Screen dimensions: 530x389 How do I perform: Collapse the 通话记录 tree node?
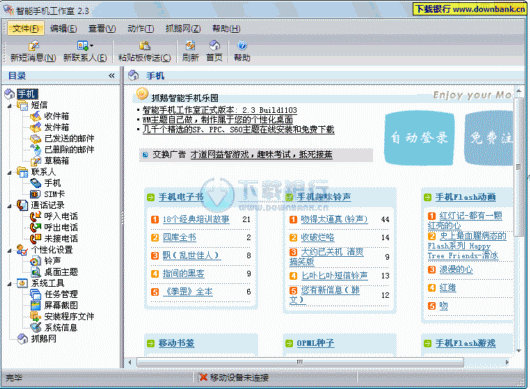pos(10,206)
